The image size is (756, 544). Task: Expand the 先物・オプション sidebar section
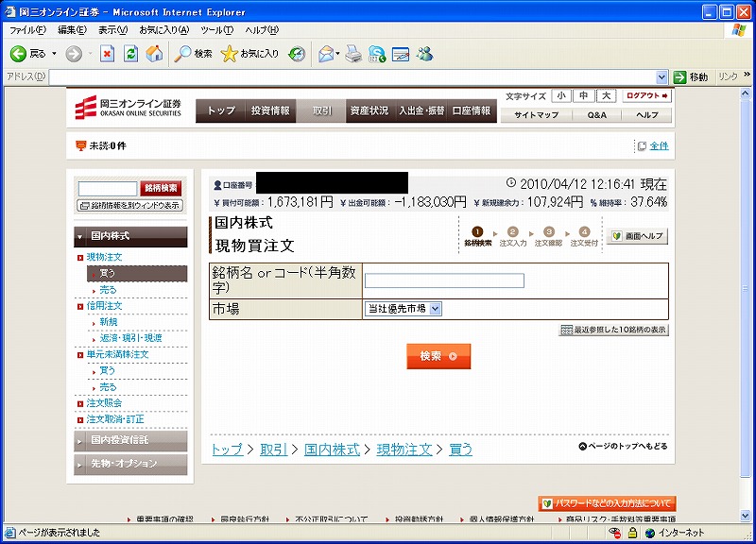130,465
